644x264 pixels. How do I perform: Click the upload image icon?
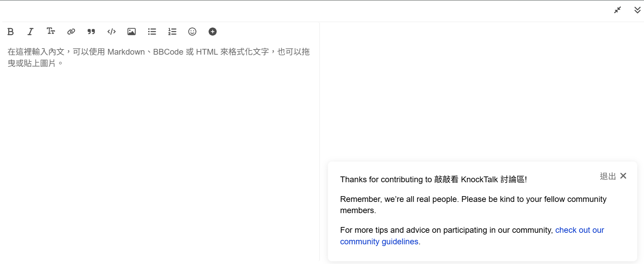132,32
